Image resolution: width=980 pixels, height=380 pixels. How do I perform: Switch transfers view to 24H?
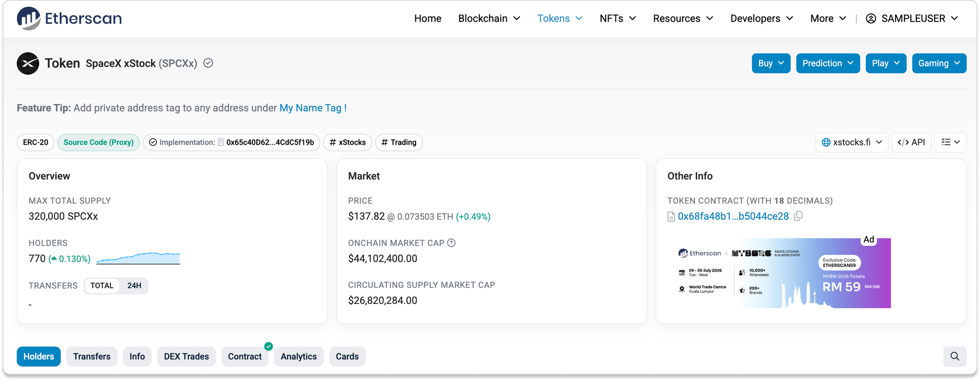pos(134,286)
